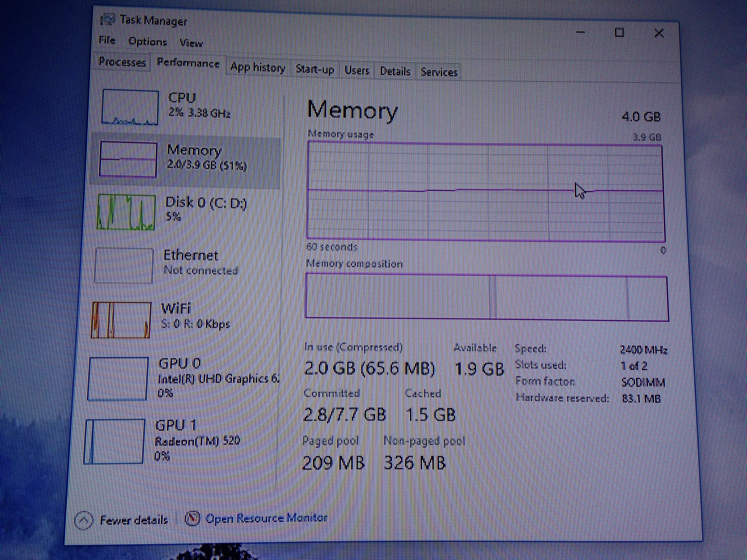Click the Disk 0 activity graph thumbnail
Viewport: 747px width, 560px height.
[x=126, y=212]
